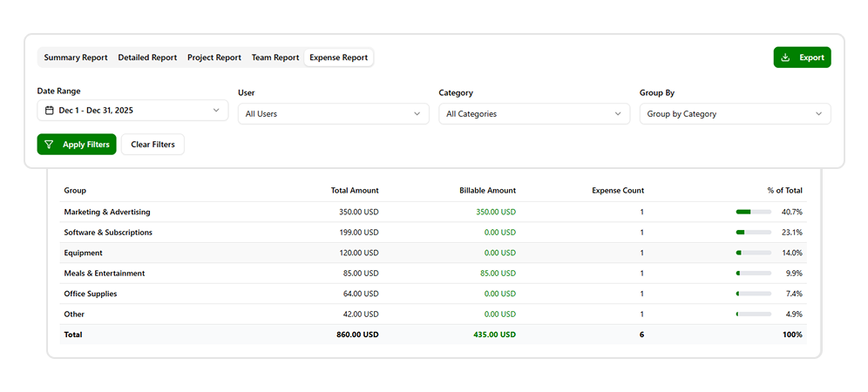This screenshot has width=868, height=392.
Task: Switch to the Project Report tab
Action: [214, 57]
